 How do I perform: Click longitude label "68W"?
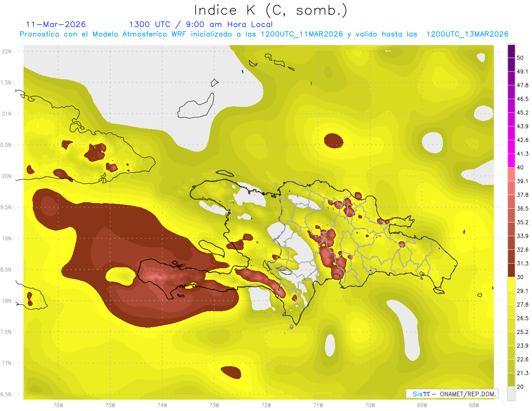pyautogui.click(x=474, y=405)
